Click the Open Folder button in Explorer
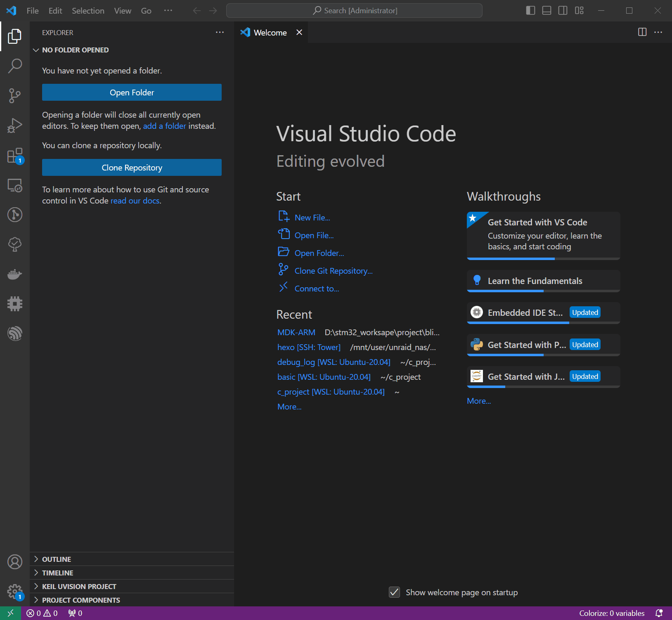The image size is (672, 620). click(x=132, y=92)
